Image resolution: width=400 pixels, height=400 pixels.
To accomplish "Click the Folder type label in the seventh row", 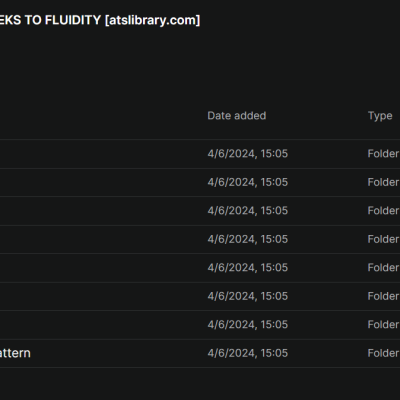I will click(x=383, y=325).
